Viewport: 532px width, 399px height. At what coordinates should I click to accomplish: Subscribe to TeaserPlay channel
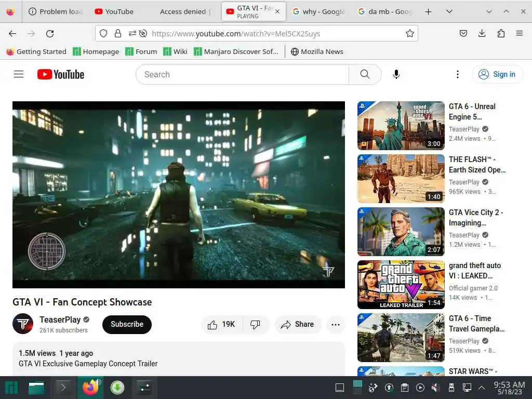pos(127,324)
